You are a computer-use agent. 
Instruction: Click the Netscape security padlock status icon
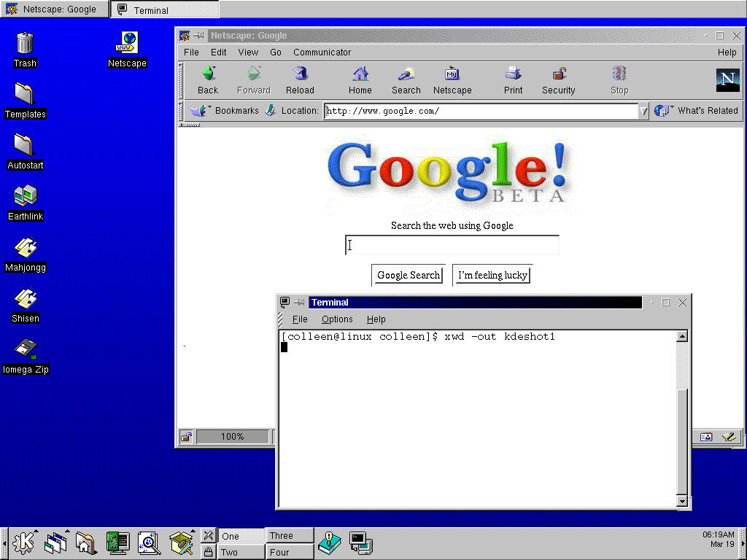tap(186, 437)
